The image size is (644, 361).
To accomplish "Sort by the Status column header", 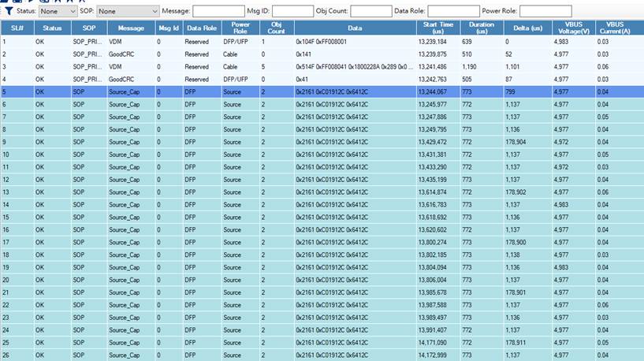I will 52,28.
